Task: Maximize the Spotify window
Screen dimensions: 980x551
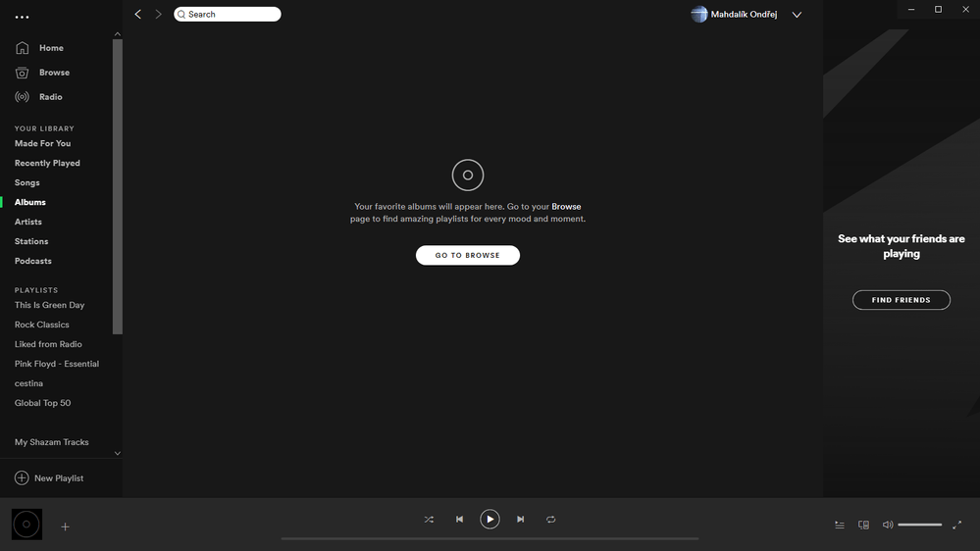Action: coord(938,10)
